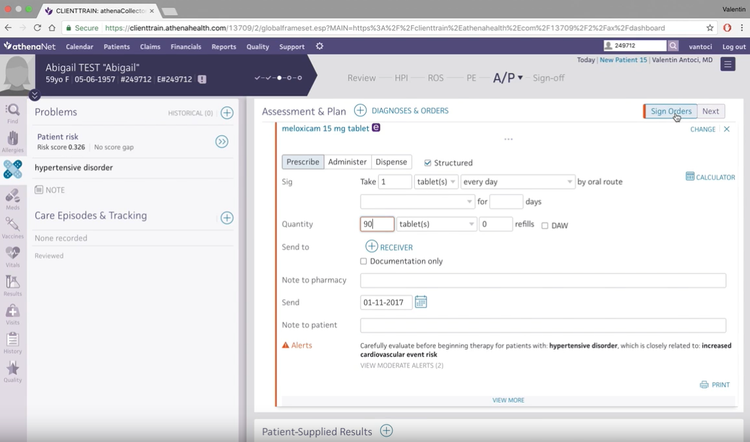The width and height of the screenshot is (750, 442).
Task: Open the Support menu
Action: [292, 46]
